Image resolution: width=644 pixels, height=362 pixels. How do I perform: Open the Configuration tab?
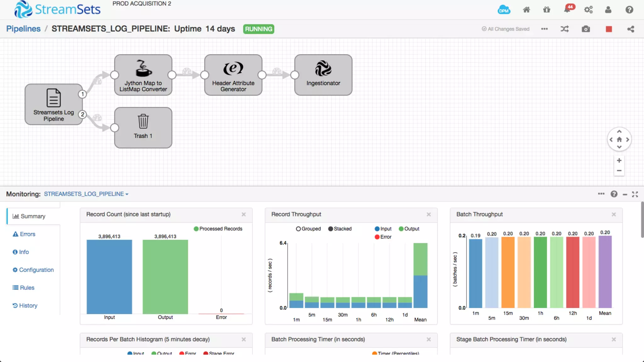[x=33, y=270]
